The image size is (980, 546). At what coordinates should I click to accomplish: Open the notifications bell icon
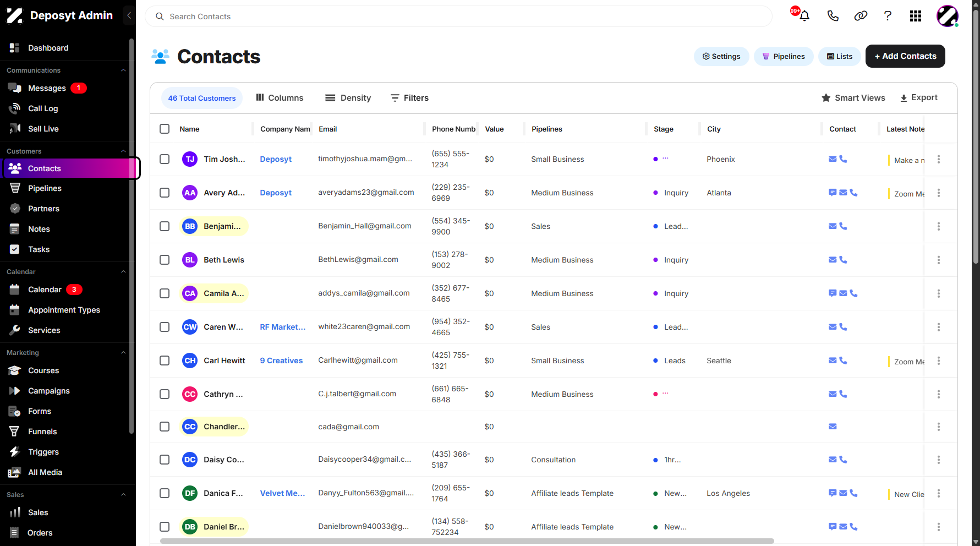(x=804, y=16)
